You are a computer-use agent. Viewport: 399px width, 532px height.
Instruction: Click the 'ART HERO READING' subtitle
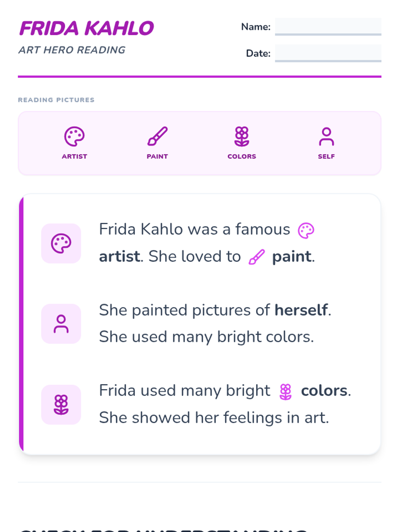pyautogui.click(x=72, y=50)
